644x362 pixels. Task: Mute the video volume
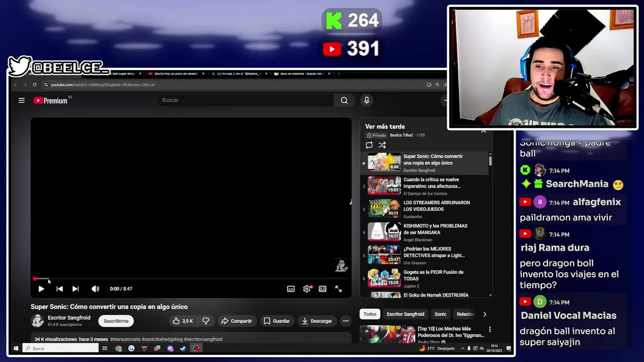click(x=95, y=289)
